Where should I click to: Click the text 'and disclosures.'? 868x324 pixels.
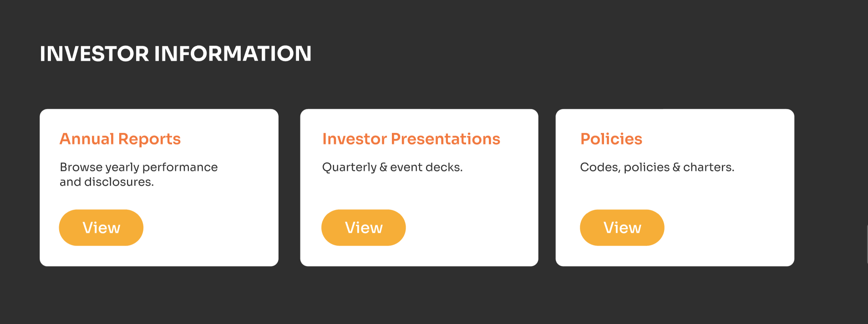[107, 182]
